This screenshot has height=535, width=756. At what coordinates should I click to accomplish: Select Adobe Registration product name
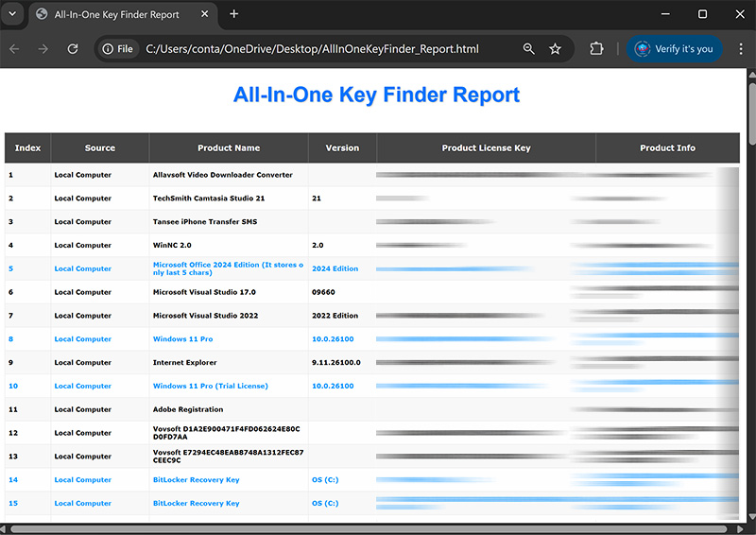click(188, 409)
